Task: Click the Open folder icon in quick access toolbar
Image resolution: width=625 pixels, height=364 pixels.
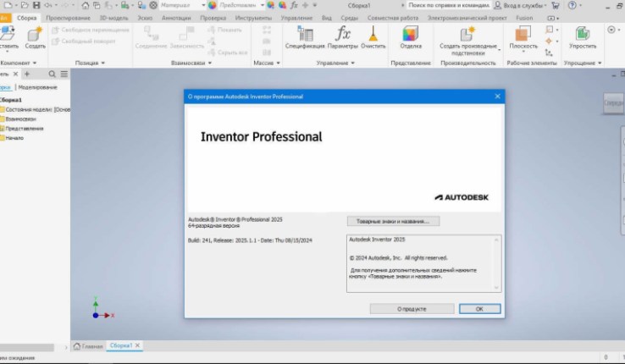Action: (x=25, y=5)
